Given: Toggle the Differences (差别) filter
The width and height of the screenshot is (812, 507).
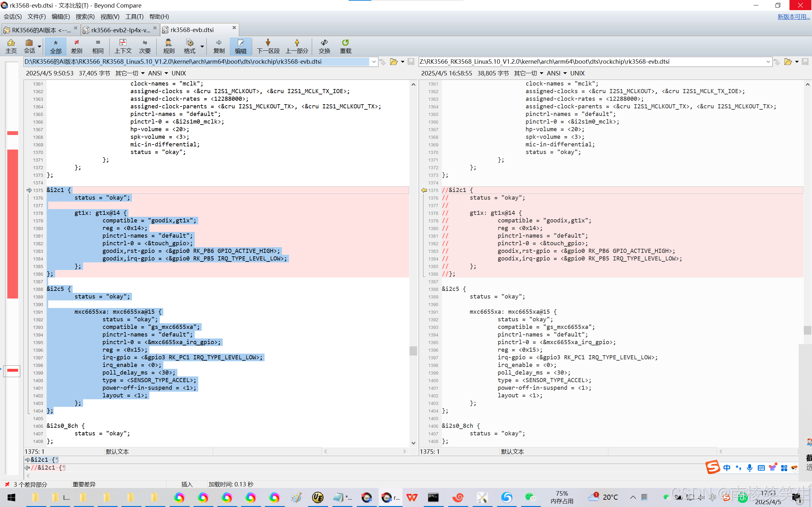Looking at the screenshot, I should (76, 46).
